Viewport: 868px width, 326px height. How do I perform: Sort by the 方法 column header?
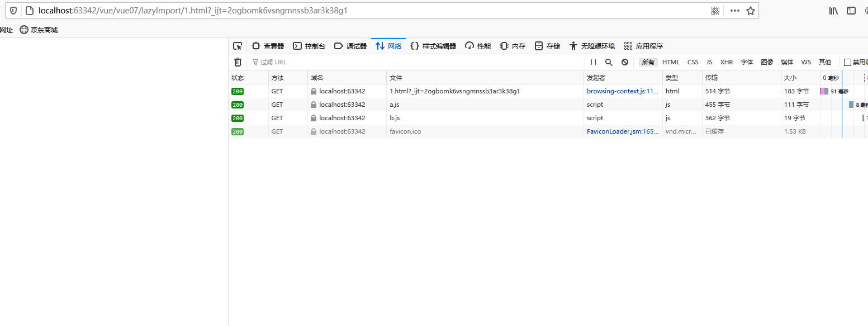pos(288,78)
